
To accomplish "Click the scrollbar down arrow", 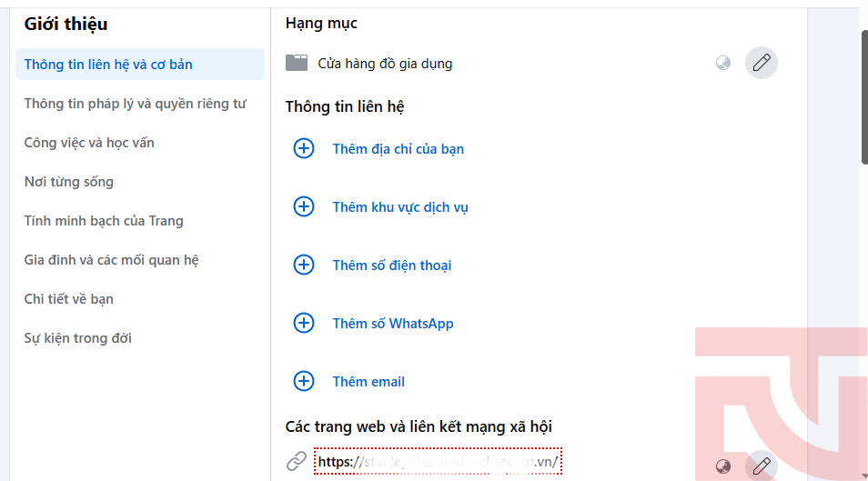I will (x=864, y=476).
